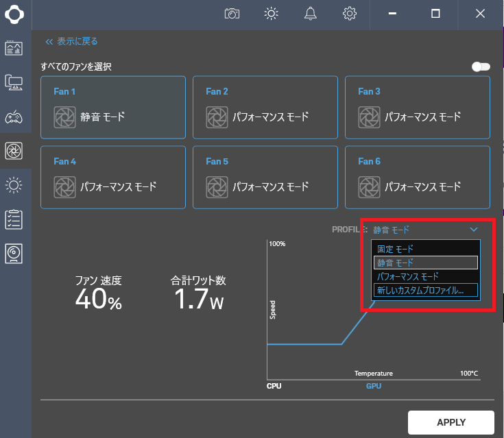Click the 合計ワット数 label

pyautogui.click(x=198, y=280)
